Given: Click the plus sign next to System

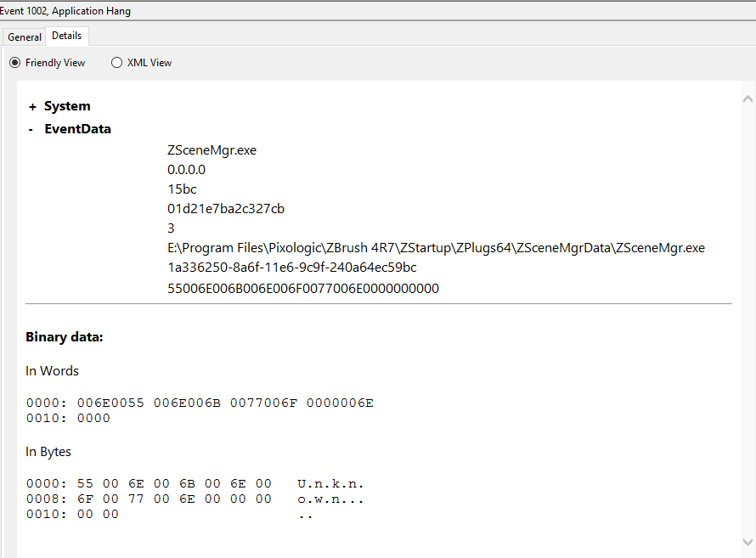Looking at the screenshot, I should (31, 105).
